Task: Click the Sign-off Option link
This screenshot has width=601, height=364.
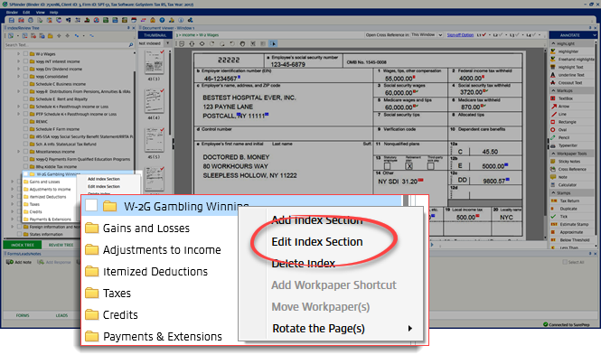Action: click(460, 35)
